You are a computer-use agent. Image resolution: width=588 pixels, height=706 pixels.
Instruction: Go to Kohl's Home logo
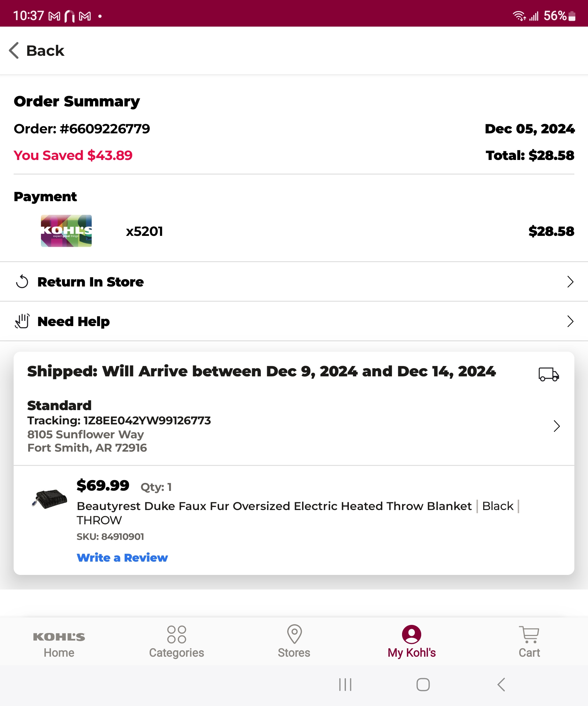pos(59,637)
